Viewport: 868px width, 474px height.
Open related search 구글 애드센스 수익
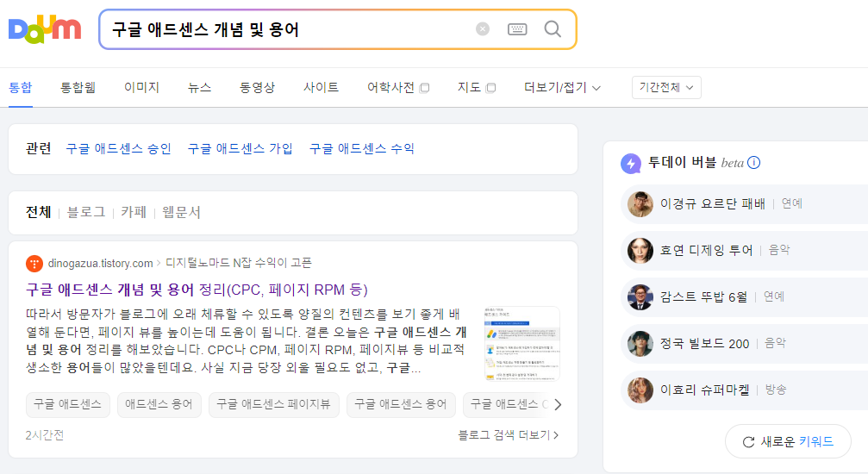[362, 148]
